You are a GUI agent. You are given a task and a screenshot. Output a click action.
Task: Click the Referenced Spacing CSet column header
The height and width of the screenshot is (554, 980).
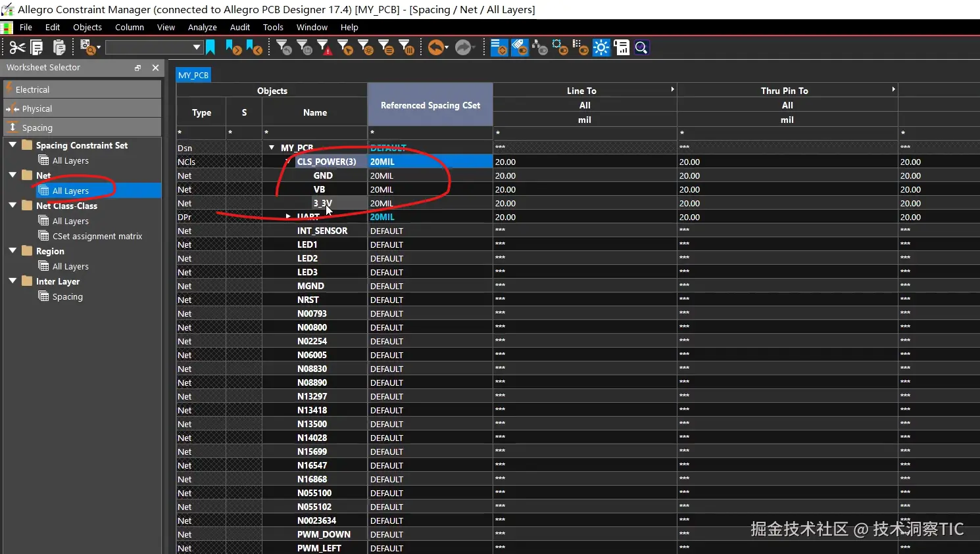(x=430, y=104)
